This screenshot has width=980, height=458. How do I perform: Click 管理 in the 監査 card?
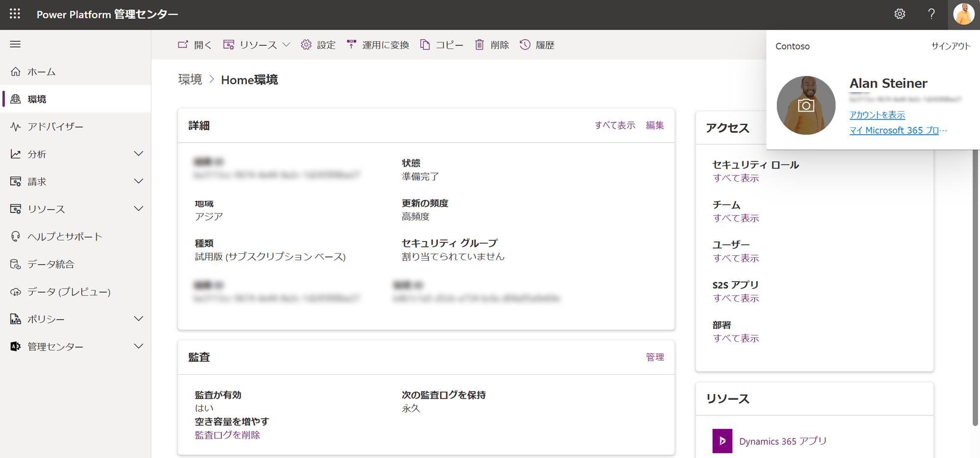pyautogui.click(x=655, y=357)
